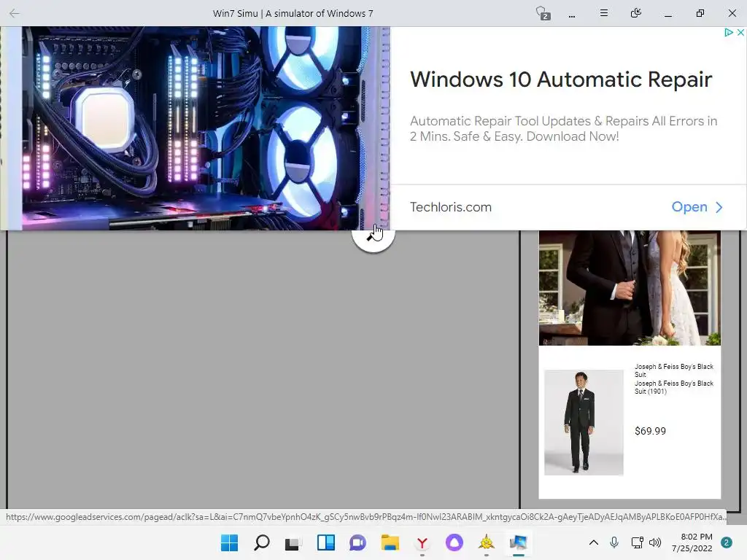This screenshot has height=560, width=747.
Task: Open the Widgets panel from taskbar
Action: [x=326, y=542]
